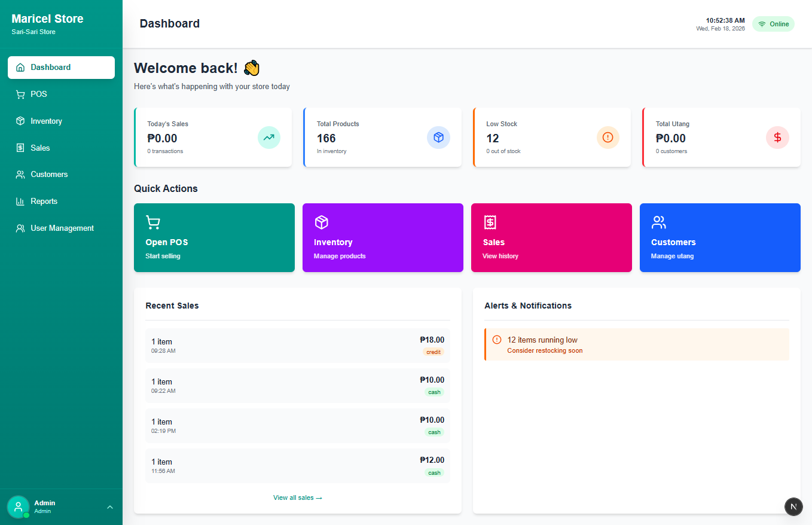Go to the POS menu item
812x525 pixels.
[x=61, y=94]
